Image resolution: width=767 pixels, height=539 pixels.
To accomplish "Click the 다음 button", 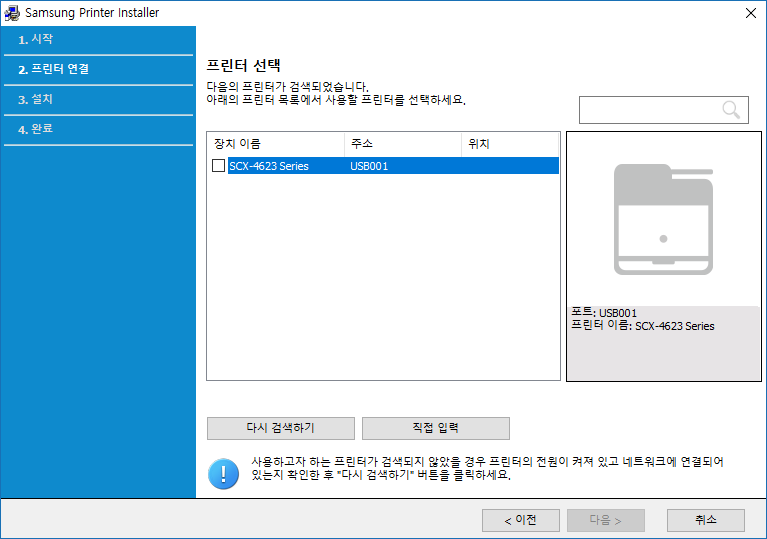I will [606, 520].
